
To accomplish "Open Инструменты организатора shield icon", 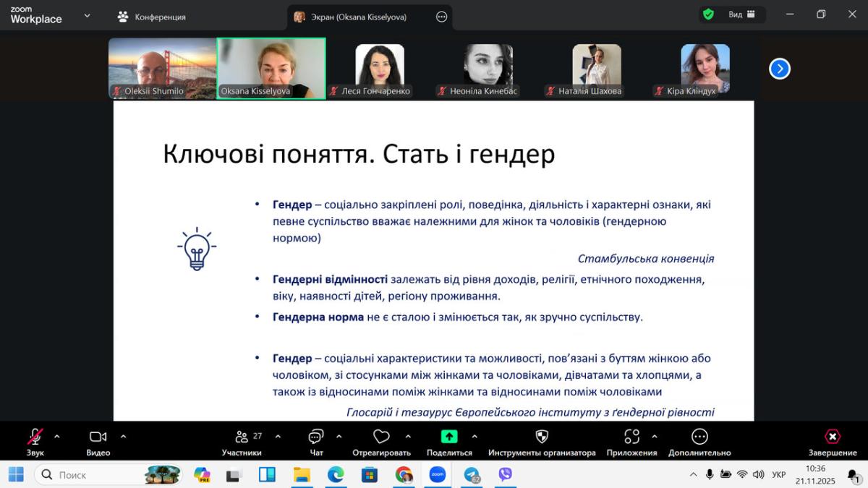I will [541, 437].
